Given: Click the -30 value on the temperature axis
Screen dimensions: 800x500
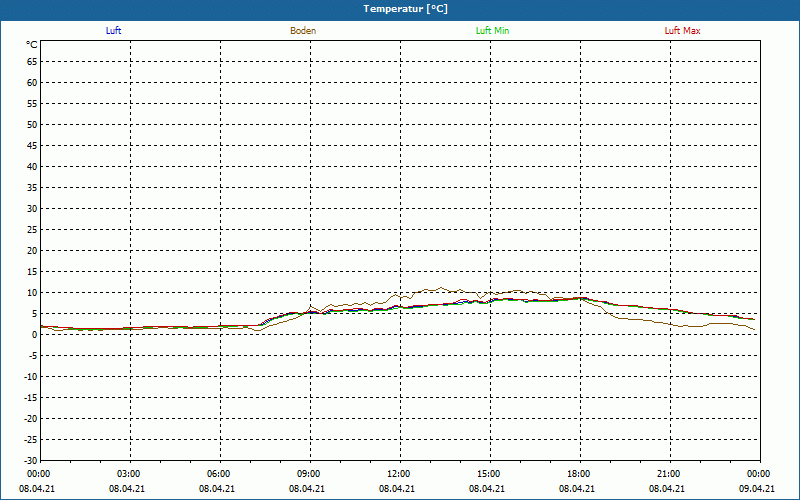Looking at the screenshot, I should click(31, 461).
